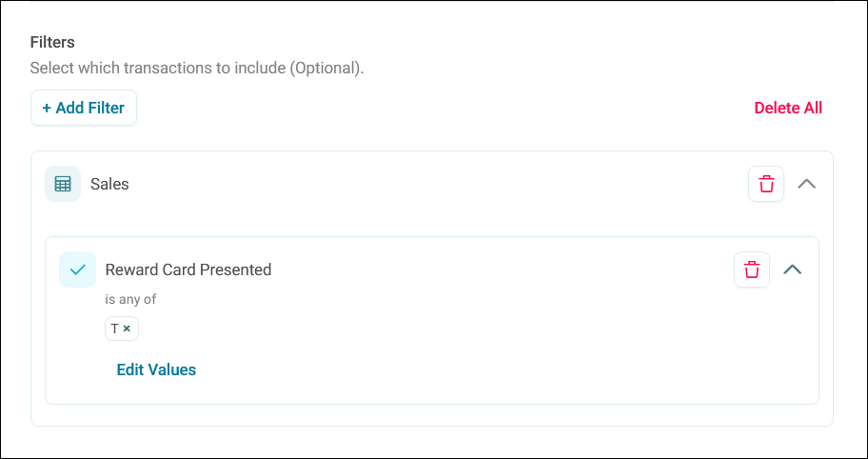Click the "is any of" operator text

pos(130,300)
